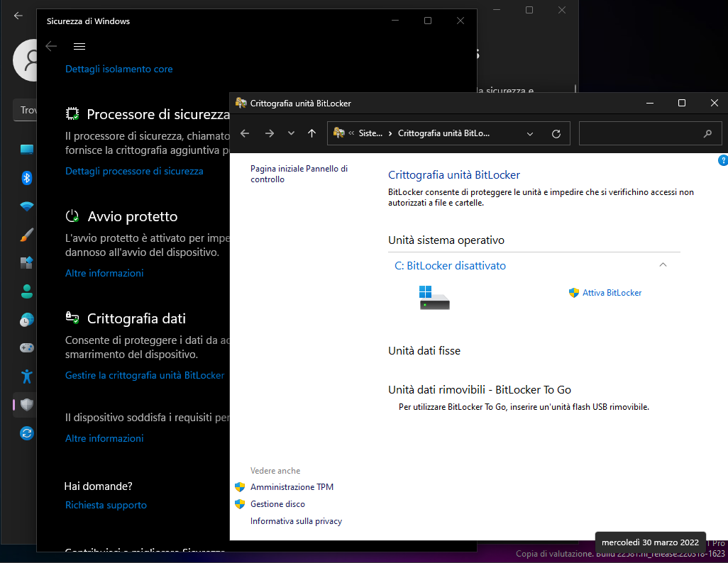Click Attiva BitLocker link

[x=612, y=293]
